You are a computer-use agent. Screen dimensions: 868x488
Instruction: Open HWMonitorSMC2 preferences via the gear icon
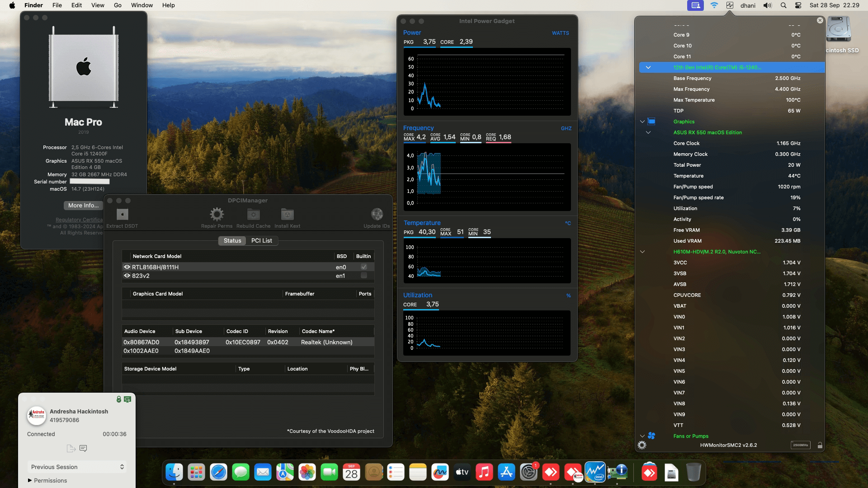(x=642, y=445)
